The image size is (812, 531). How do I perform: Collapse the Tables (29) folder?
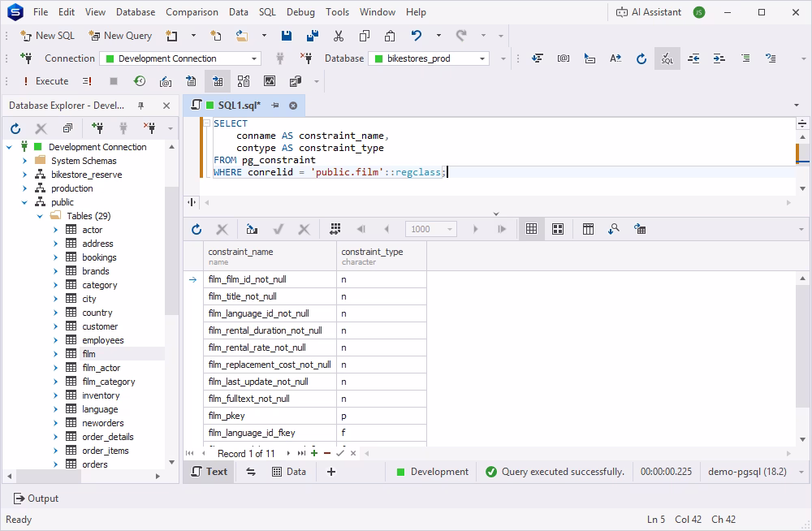pyautogui.click(x=40, y=216)
